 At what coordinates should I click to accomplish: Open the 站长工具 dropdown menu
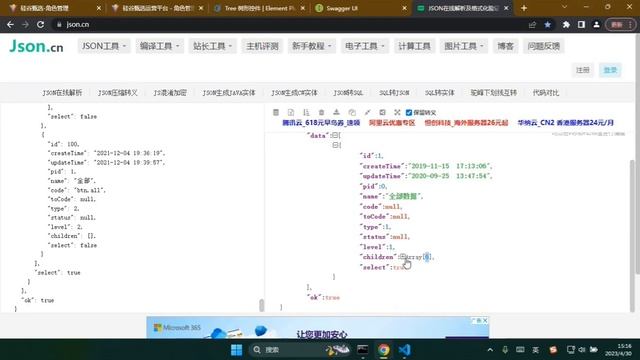212,46
